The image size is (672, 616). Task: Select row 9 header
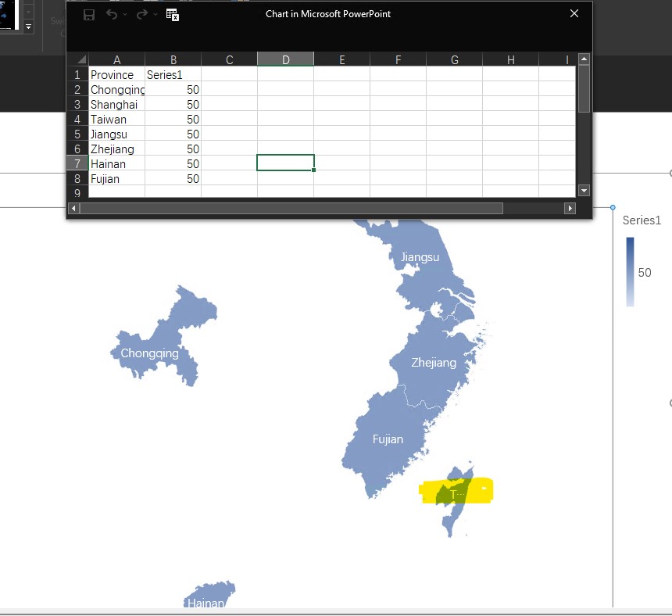click(x=77, y=192)
